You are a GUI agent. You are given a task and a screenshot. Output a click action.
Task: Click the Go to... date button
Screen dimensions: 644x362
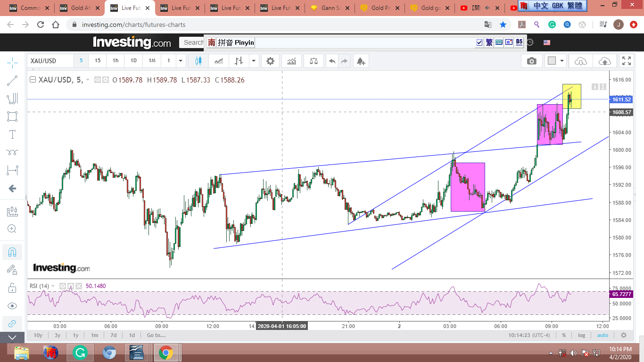[156, 335]
